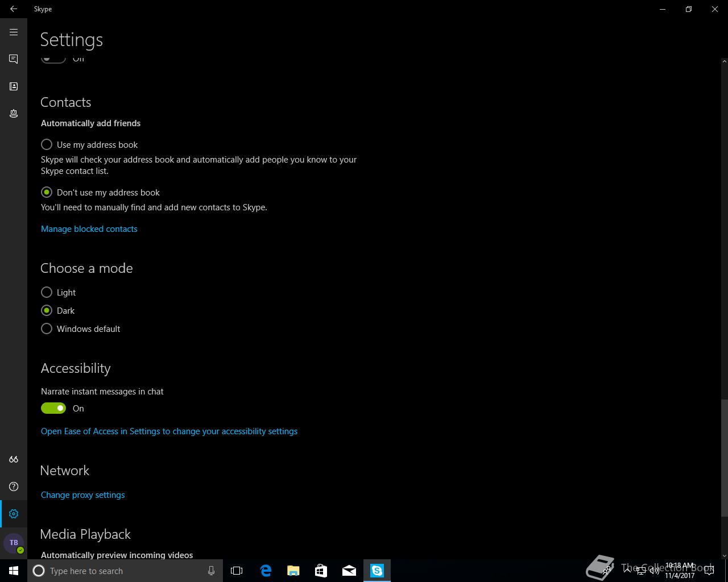This screenshot has height=582, width=728.
Task: Open the Mail app from taskbar
Action: [x=349, y=571]
